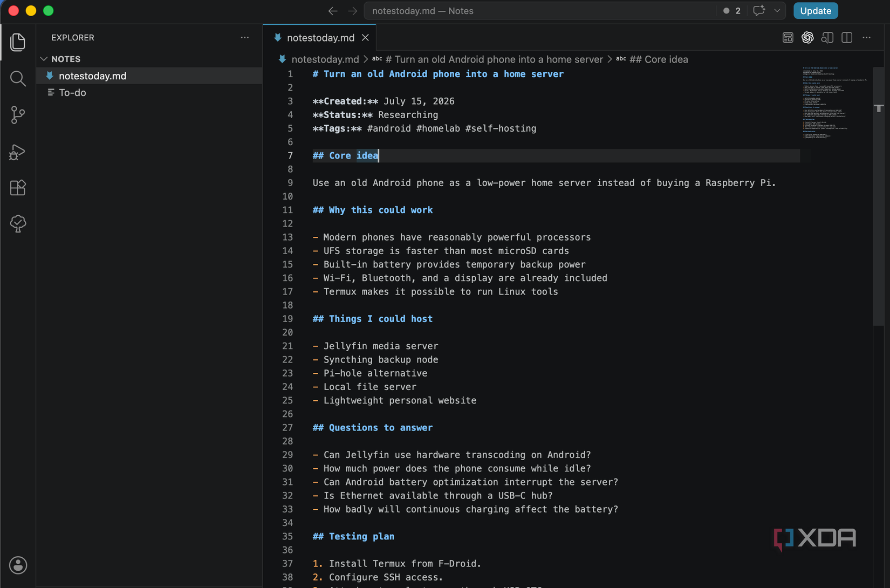Open Source Control view

coord(18,115)
